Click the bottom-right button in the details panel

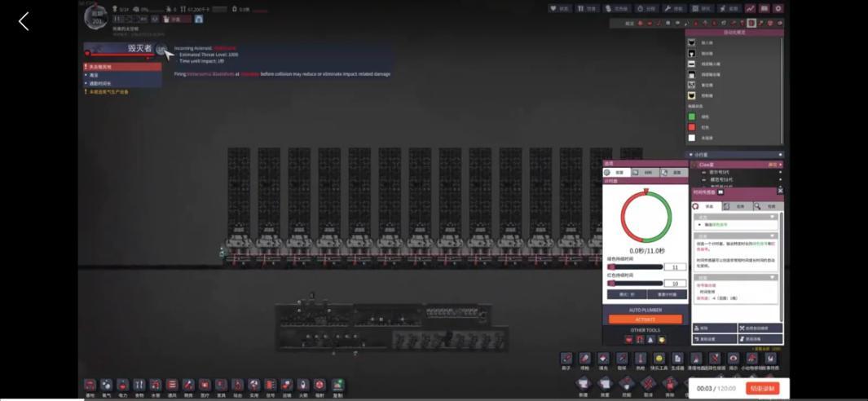[760, 339]
